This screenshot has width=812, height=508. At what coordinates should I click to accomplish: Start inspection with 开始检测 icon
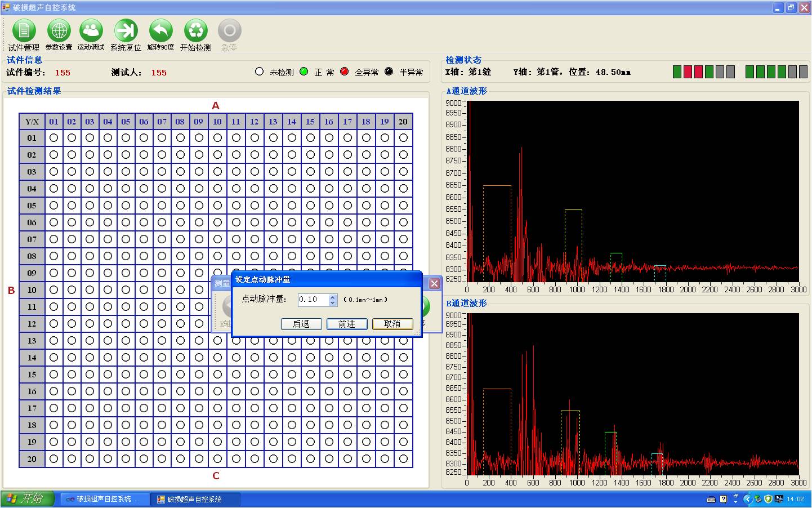tap(195, 31)
